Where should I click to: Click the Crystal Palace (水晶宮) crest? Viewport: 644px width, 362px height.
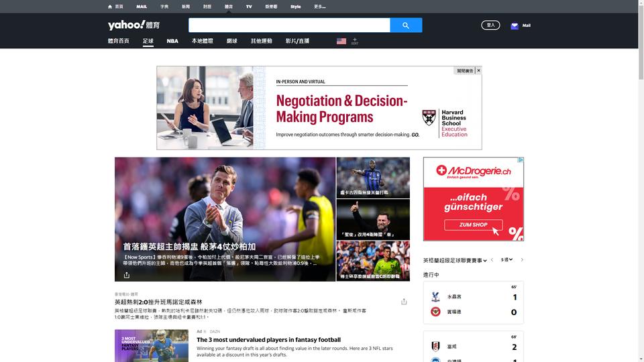[435, 296]
